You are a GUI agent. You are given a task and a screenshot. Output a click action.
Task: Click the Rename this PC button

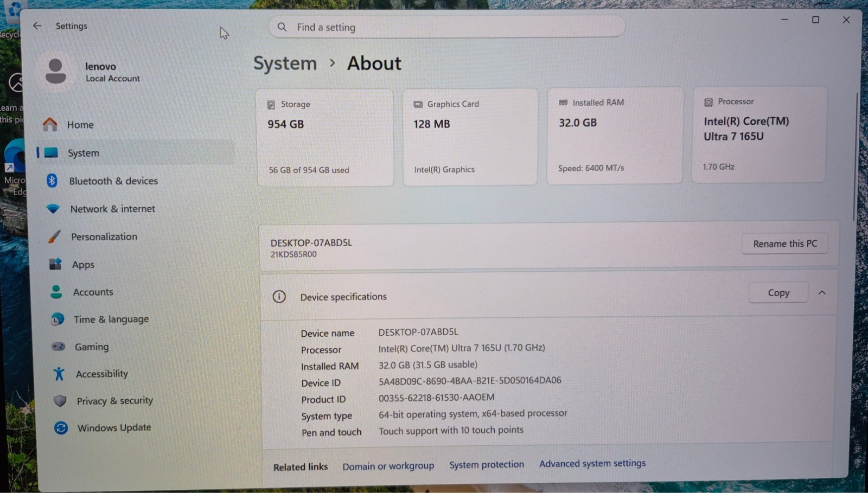[784, 244]
